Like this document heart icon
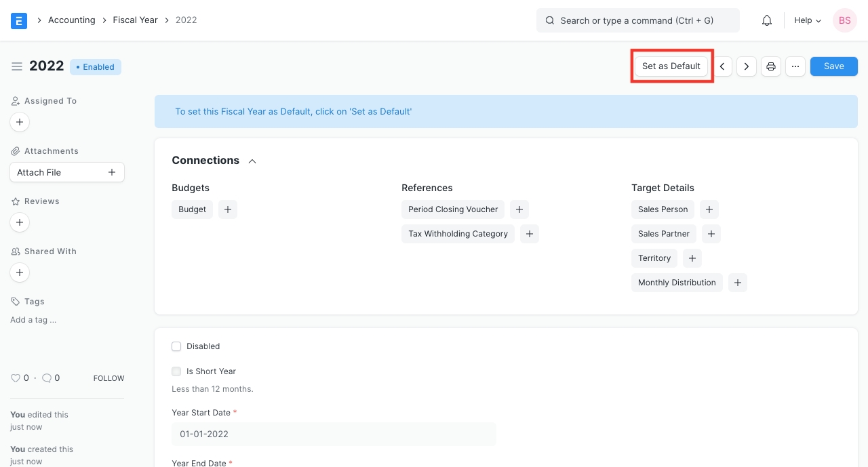The width and height of the screenshot is (868, 467). 16,378
